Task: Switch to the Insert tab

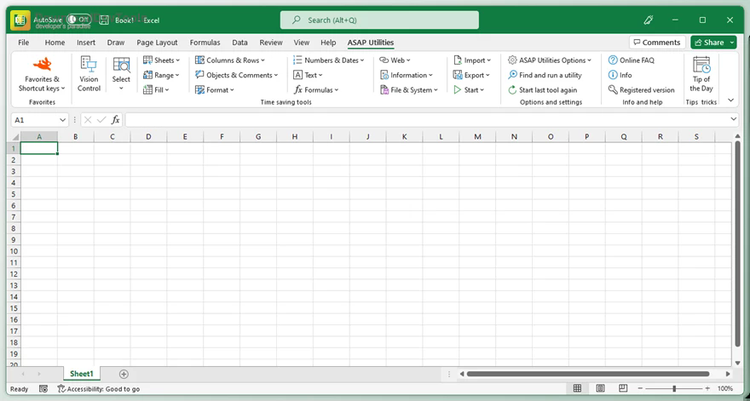Action: coord(86,43)
